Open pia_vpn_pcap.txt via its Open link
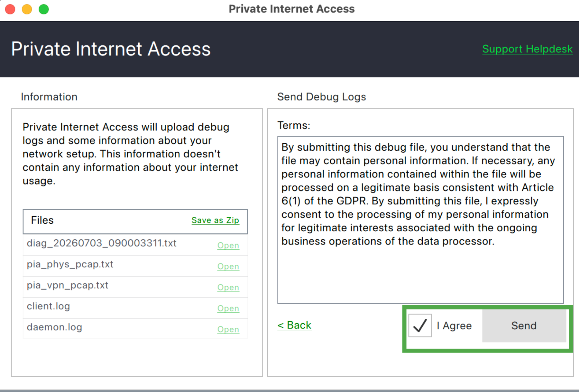This screenshot has width=579, height=392. click(x=228, y=287)
